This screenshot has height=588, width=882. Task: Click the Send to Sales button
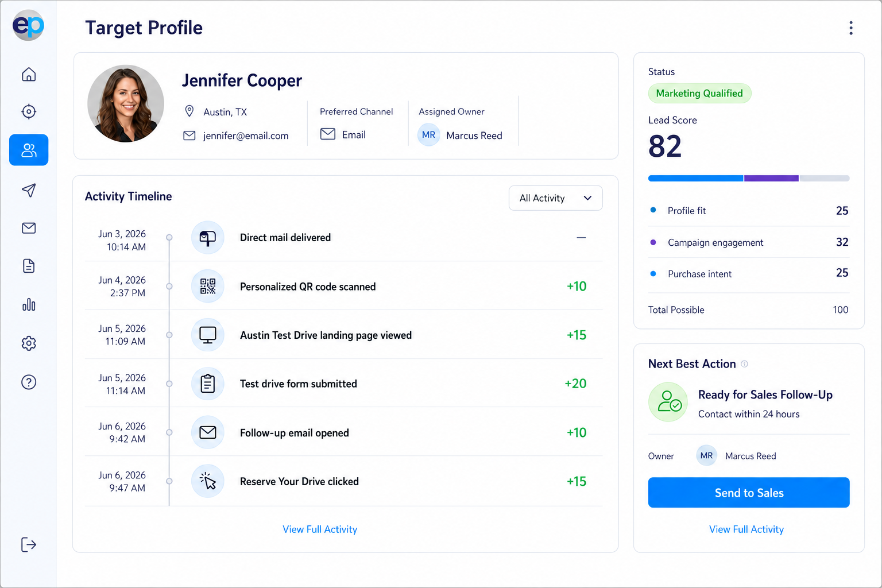click(x=749, y=493)
